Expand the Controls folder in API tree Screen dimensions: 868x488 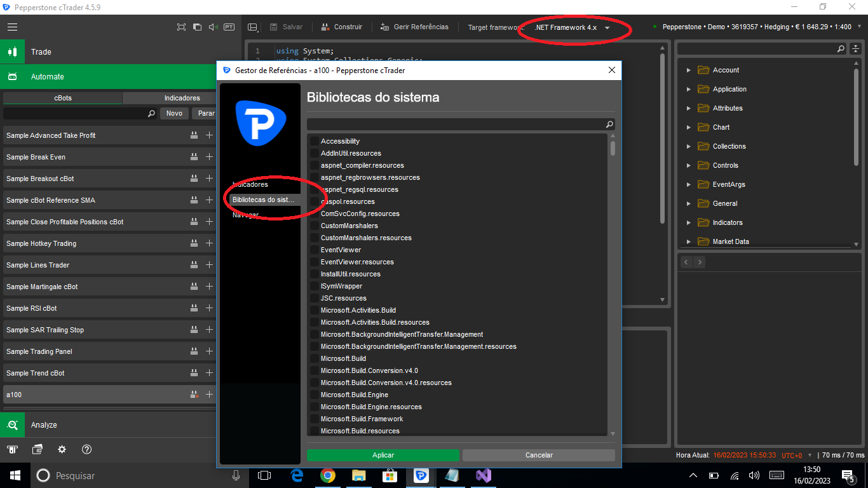(689, 166)
